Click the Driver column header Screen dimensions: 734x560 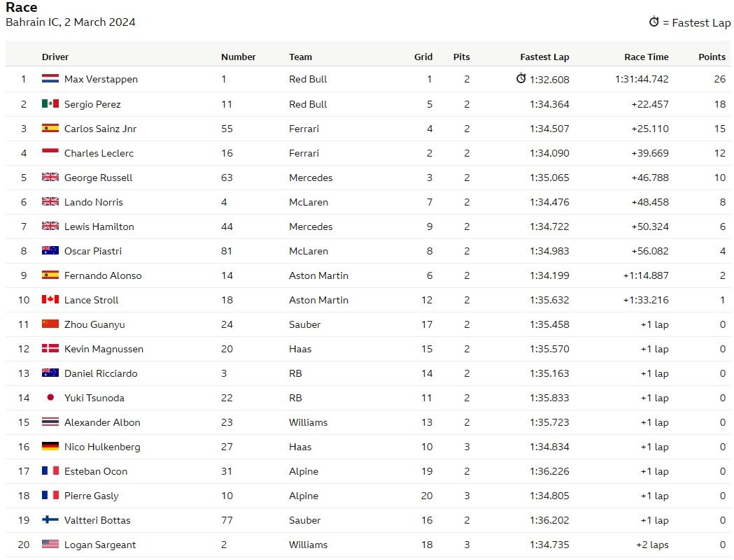click(55, 57)
